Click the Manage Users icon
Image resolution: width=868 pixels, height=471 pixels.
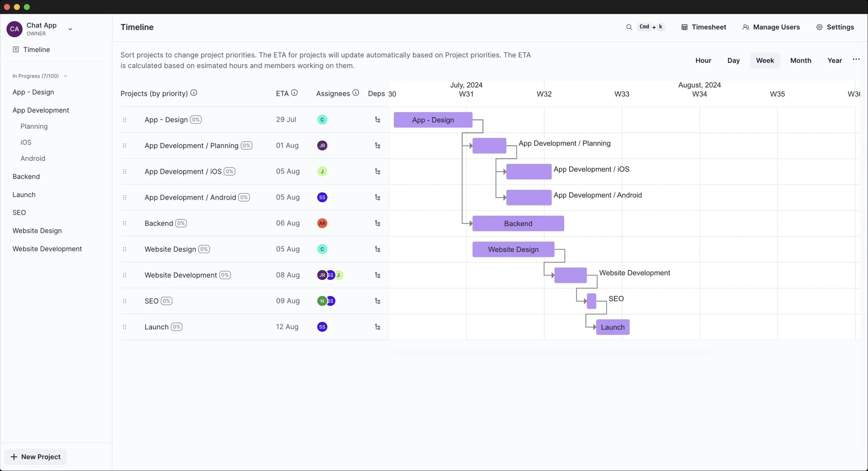coord(745,27)
